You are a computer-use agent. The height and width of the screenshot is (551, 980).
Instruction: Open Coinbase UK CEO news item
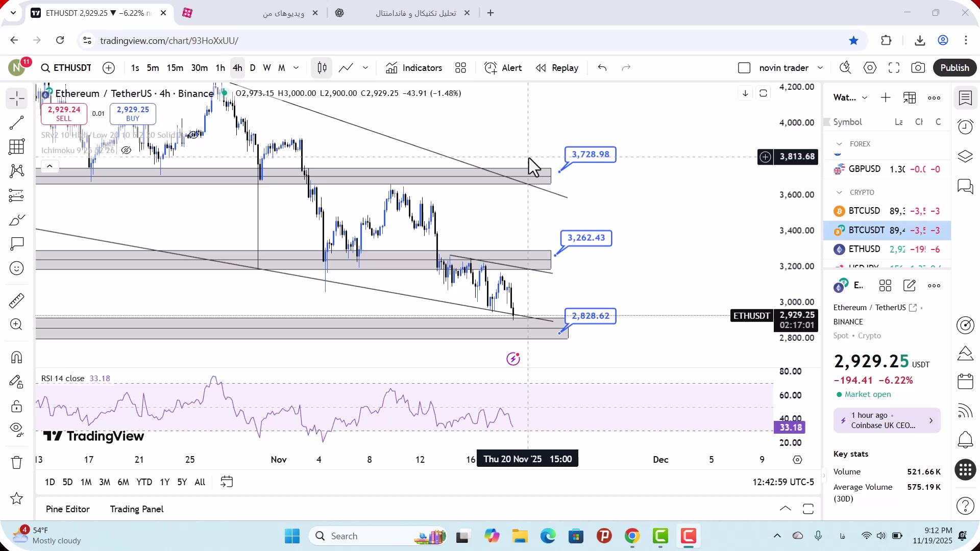click(887, 420)
